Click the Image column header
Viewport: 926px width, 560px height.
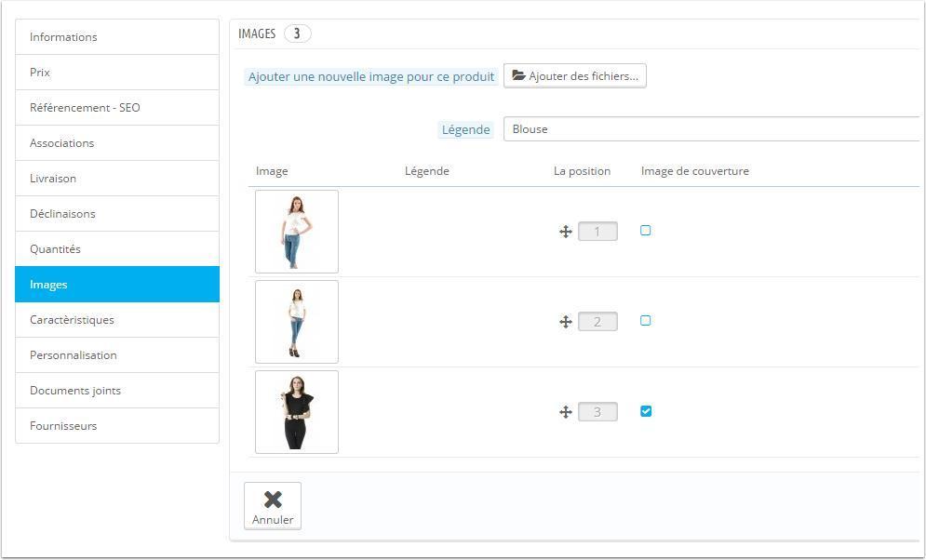[272, 171]
